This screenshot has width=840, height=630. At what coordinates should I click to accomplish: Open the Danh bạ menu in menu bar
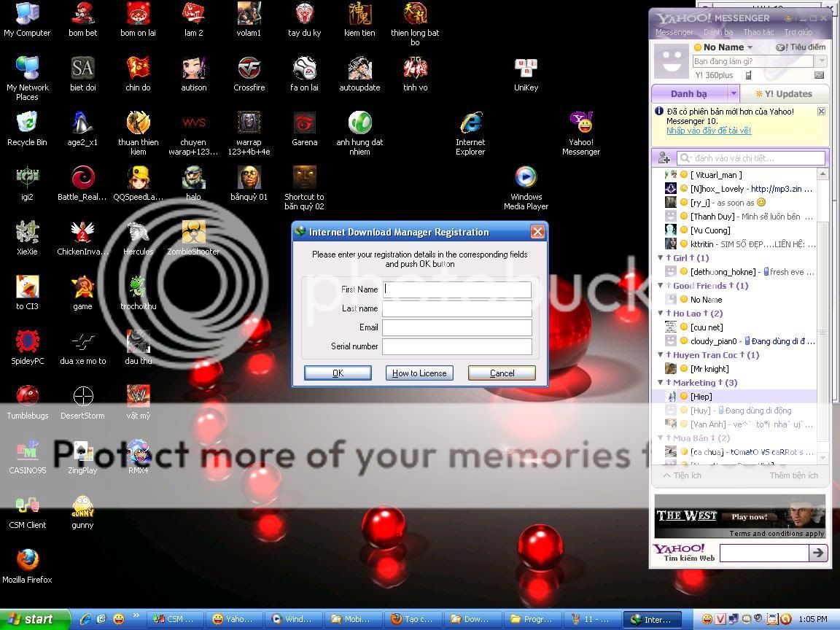[717, 32]
